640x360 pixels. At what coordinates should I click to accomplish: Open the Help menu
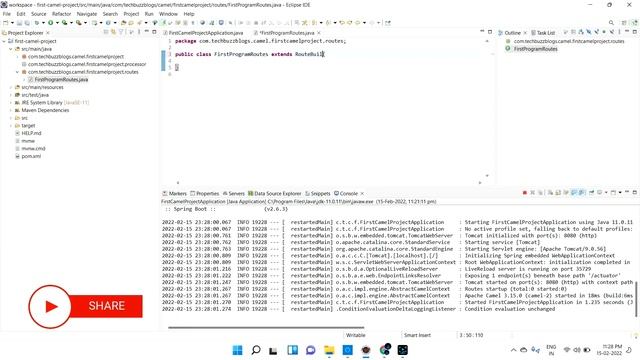(189, 14)
